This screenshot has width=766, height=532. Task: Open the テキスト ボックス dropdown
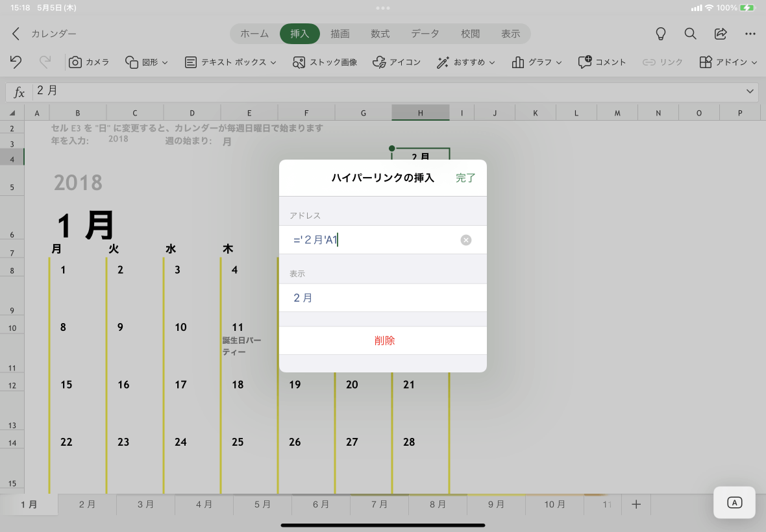pyautogui.click(x=230, y=62)
